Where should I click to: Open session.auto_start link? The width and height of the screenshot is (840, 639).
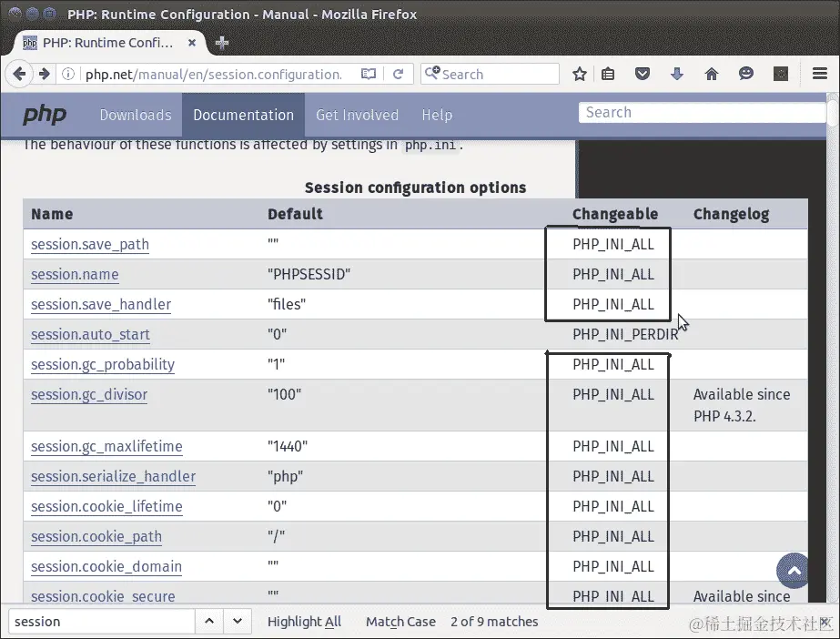pos(90,334)
